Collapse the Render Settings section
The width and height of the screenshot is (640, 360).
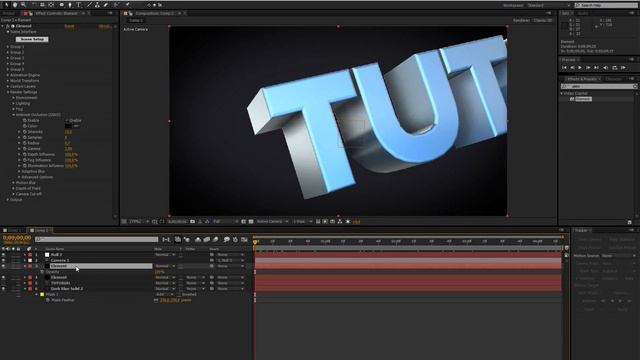7,92
